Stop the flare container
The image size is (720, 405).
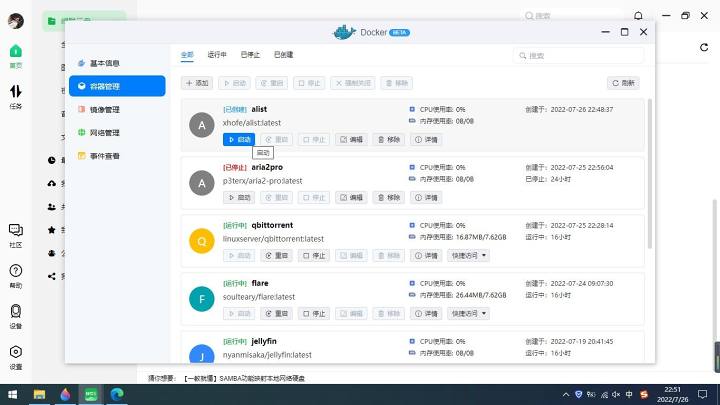tap(314, 314)
